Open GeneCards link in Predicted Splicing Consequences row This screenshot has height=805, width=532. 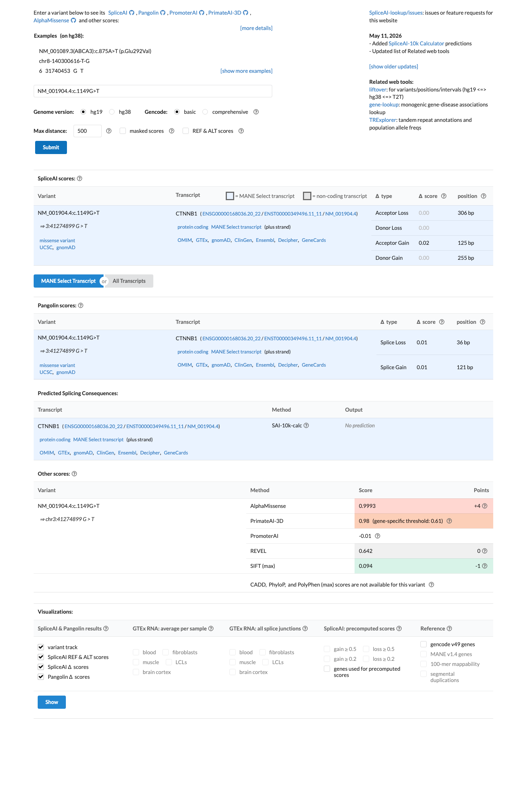point(176,453)
